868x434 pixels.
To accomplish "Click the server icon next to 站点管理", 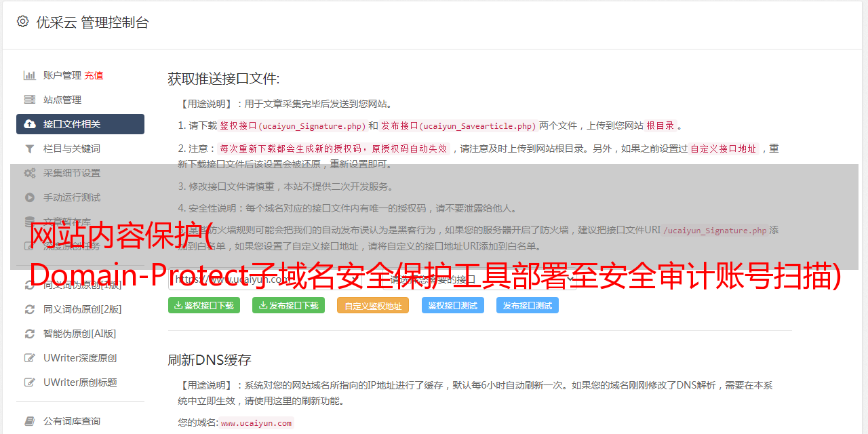I will pos(30,100).
